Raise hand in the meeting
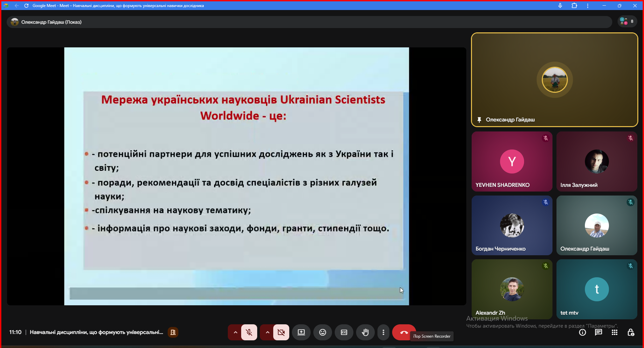This screenshot has width=644, height=348. point(365,332)
